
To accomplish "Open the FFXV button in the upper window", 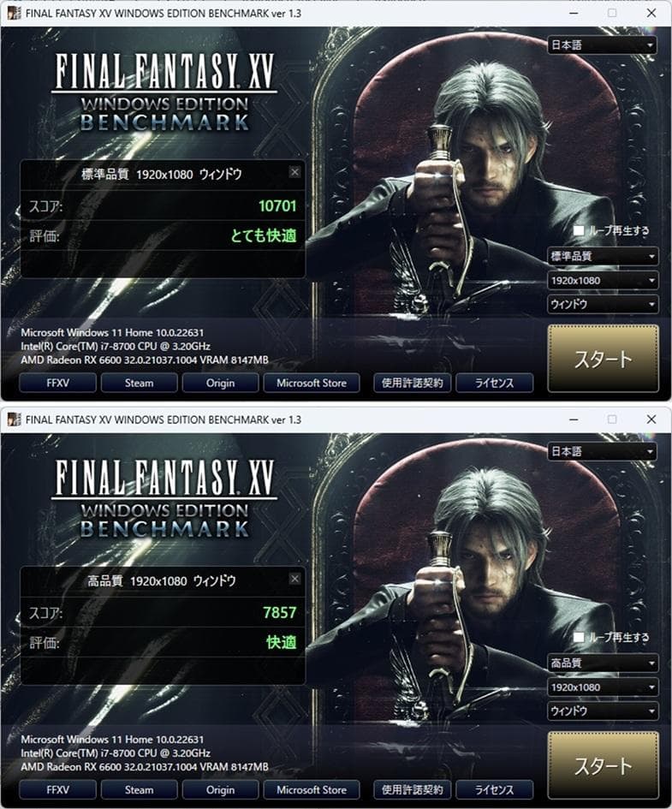I will coord(57,383).
